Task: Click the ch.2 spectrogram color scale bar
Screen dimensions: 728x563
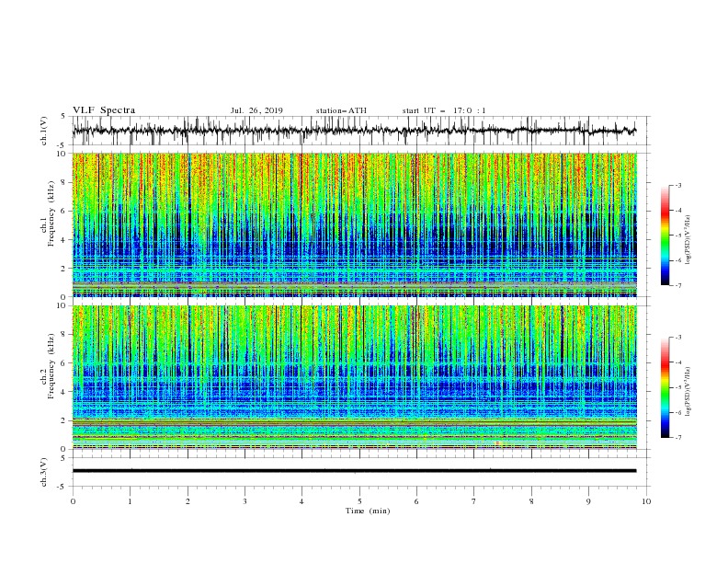Action: click(665, 387)
